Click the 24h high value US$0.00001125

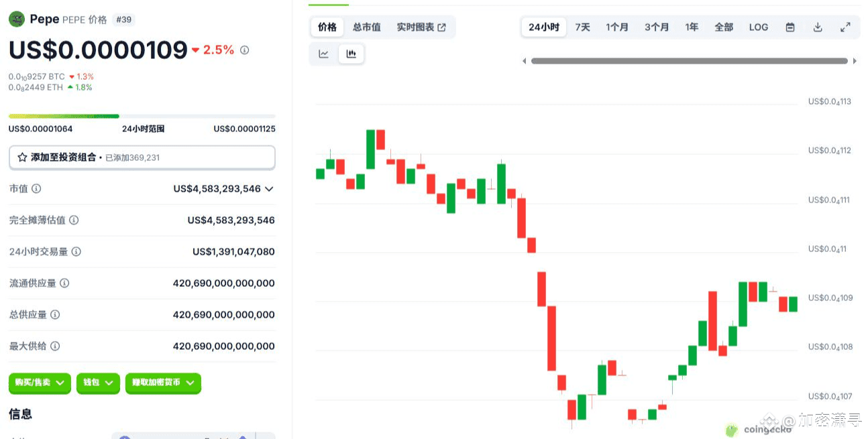[x=244, y=129]
